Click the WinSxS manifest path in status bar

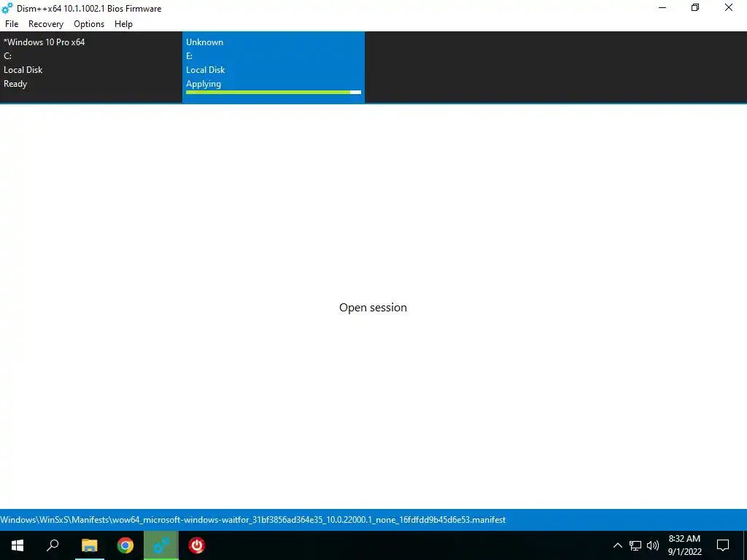253,519
